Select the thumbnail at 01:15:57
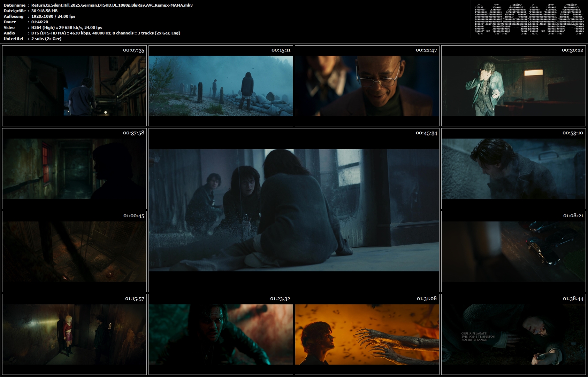 pyautogui.click(x=74, y=334)
